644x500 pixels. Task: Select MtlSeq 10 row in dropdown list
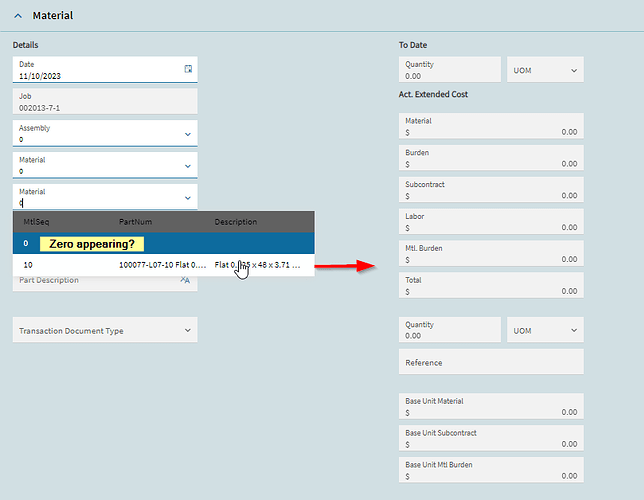163,265
